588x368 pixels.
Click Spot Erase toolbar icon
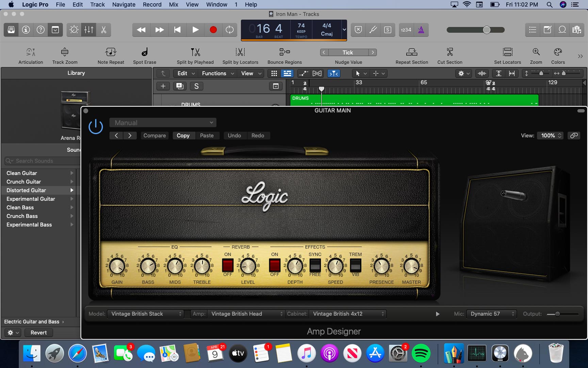coord(145,52)
